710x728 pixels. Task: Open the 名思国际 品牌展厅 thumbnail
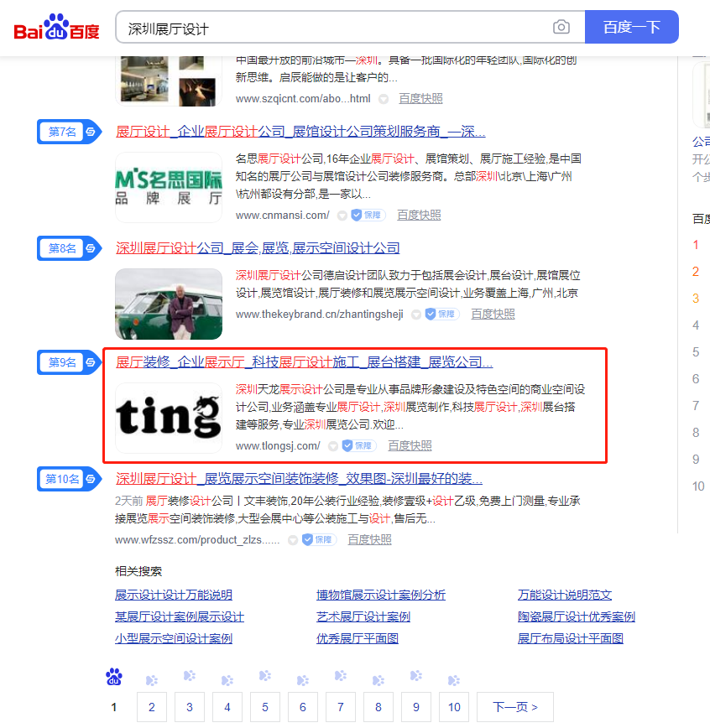coord(169,188)
